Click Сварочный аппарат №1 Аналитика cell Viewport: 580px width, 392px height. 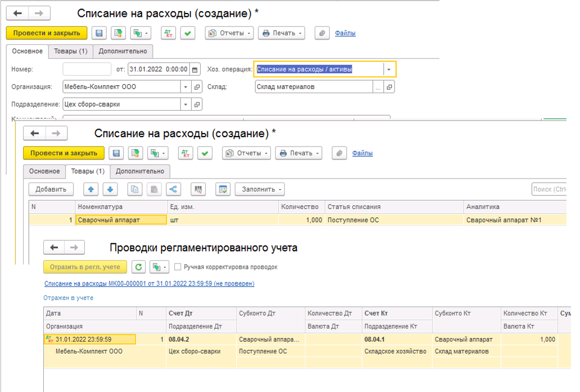515,220
